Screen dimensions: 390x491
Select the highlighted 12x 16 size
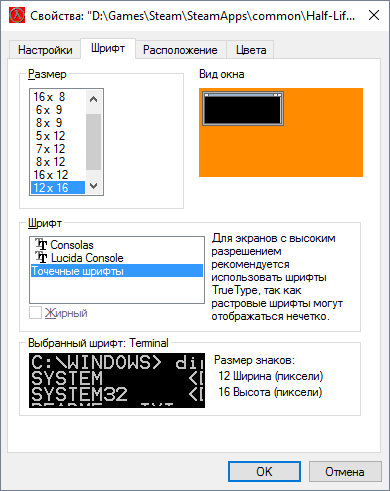pos(58,188)
